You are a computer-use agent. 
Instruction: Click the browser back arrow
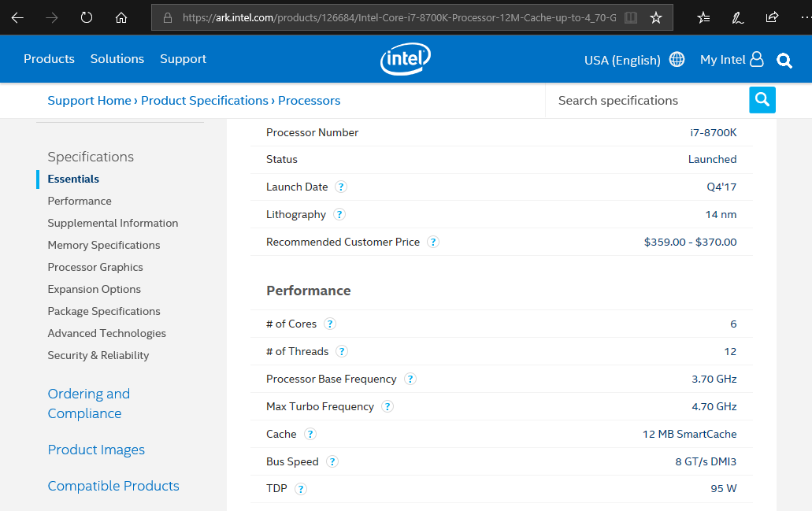(x=17, y=17)
